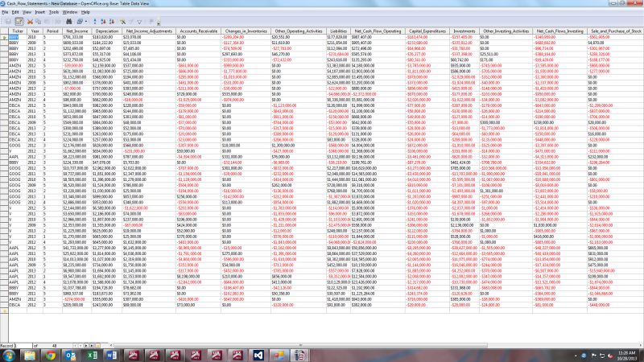Click the horizontal scrollbar thumb

(300, 346)
